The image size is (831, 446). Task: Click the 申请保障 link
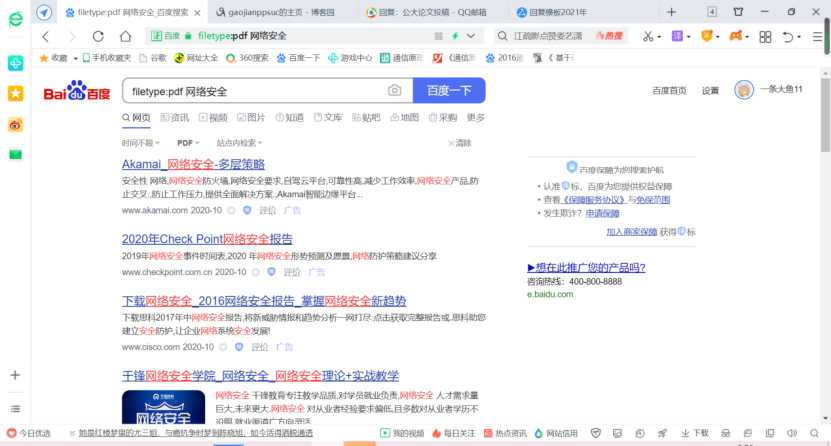(602, 213)
